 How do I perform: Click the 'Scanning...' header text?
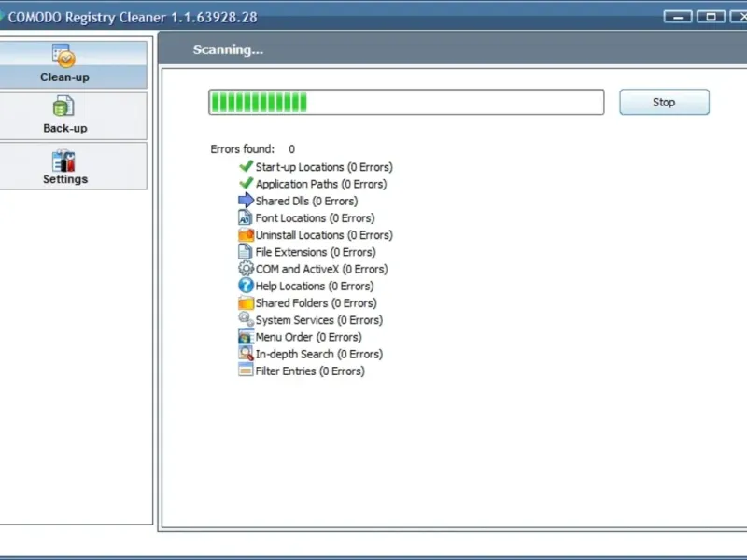click(228, 49)
